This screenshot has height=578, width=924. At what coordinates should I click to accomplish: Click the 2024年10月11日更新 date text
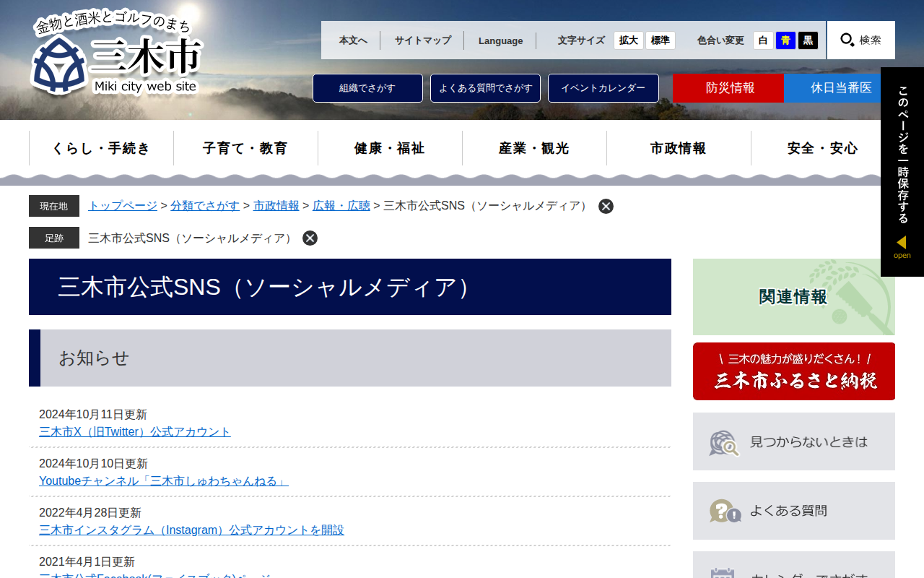point(93,415)
